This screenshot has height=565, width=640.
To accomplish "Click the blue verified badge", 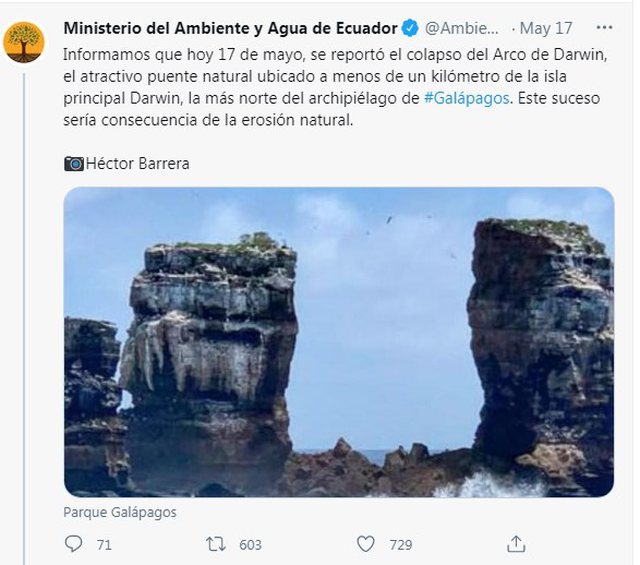I will (410, 27).
